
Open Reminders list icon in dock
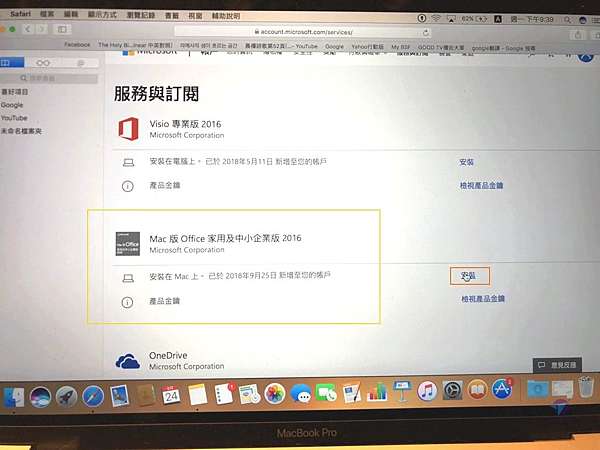[223, 394]
